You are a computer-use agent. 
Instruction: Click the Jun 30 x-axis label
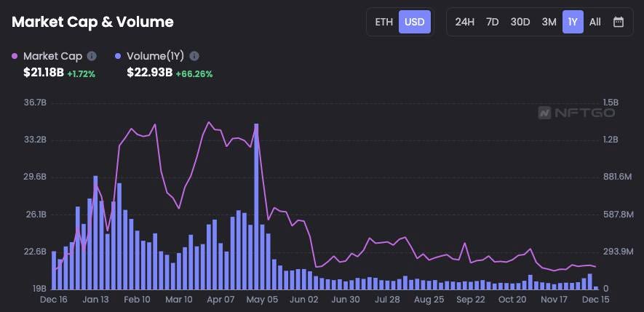point(346,300)
